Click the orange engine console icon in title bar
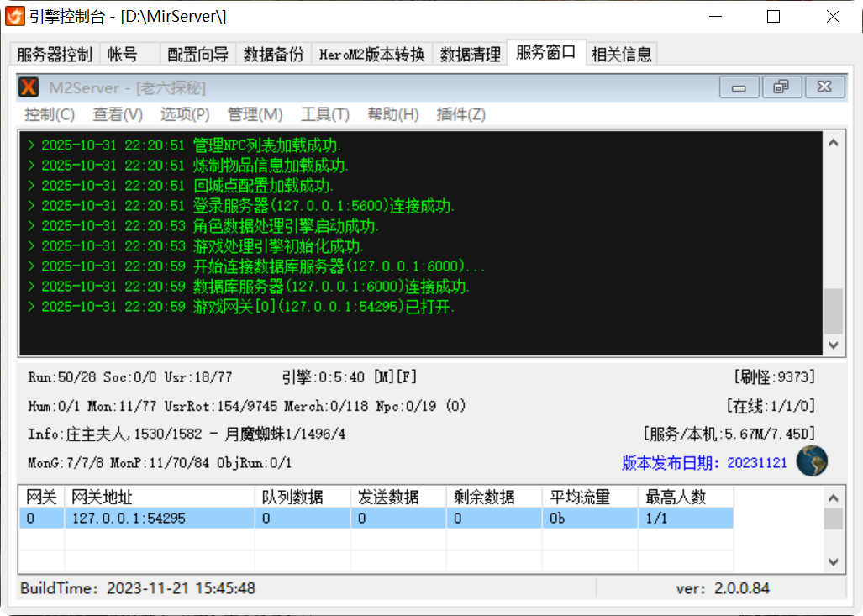863x616 pixels. pyautogui.click(x=15, y=15)
